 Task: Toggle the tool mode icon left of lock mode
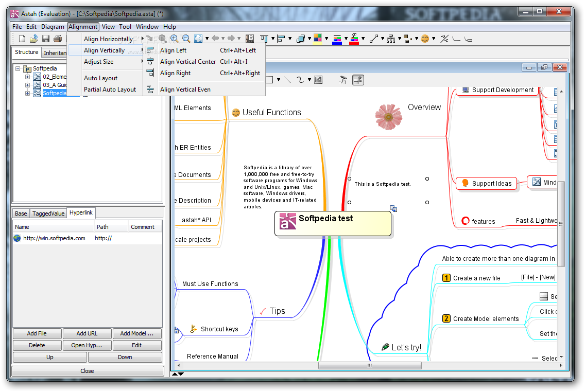(x=343, y=80)
